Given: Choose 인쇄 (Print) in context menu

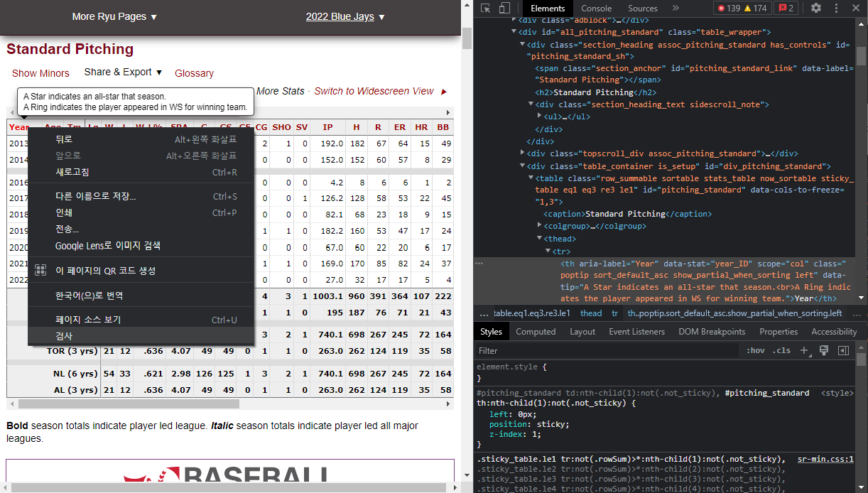Looking at the screenshot, I should tap(141, 212).
